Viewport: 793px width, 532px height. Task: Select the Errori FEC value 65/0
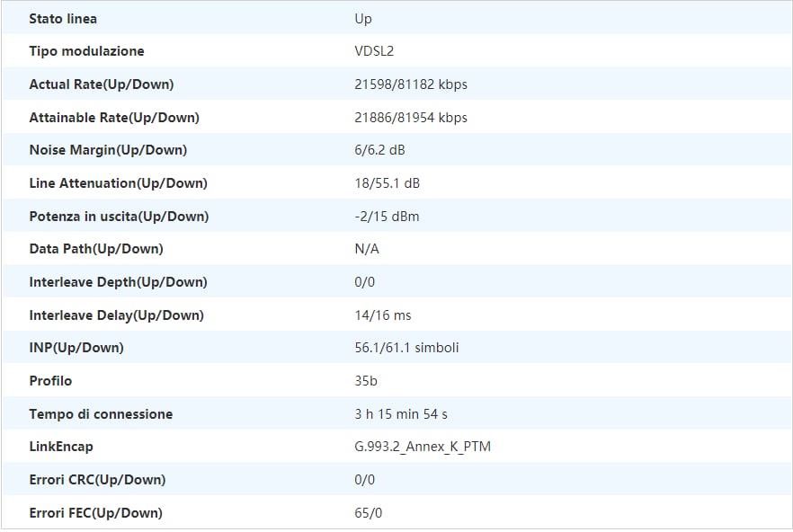369,513
